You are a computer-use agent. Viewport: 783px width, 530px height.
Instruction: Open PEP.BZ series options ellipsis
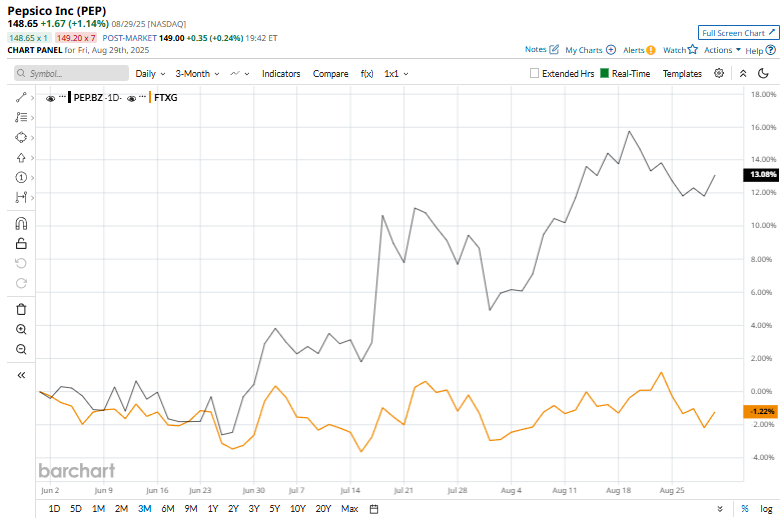tap(62, 96)
